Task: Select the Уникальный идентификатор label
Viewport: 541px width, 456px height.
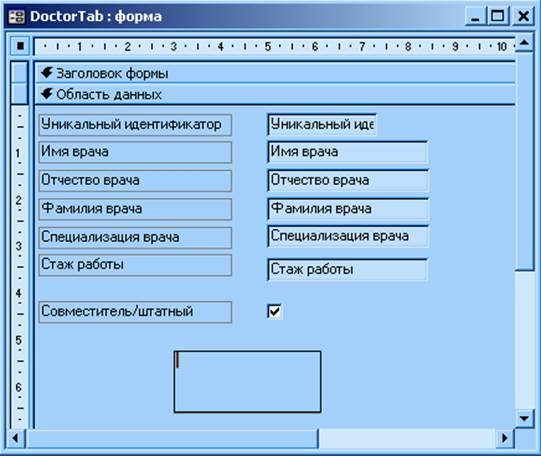Action: [135, 125]
